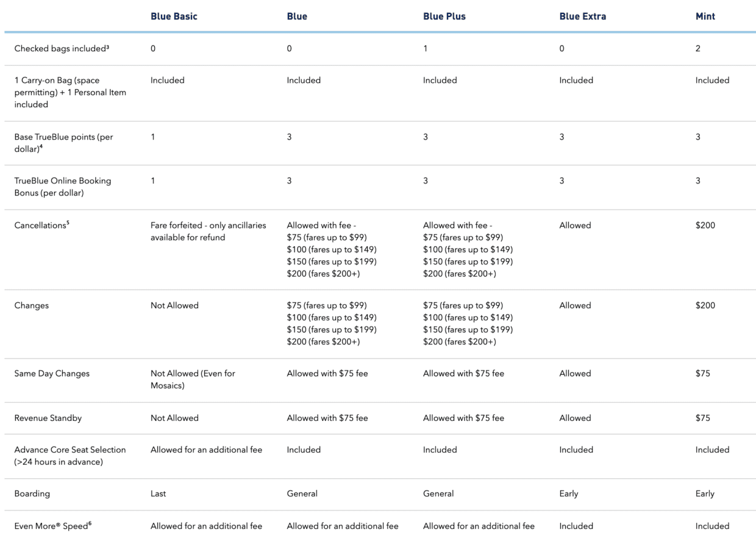The width and height of the screenshot is (756, 538).
Task: Open footnote 6 on Even More Speed
Action: point(90,523)
